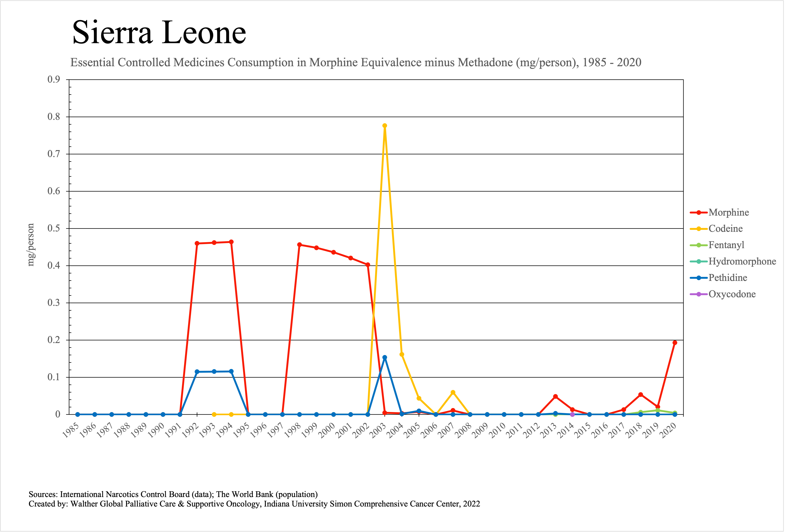
Task: Click the Pethidine peak point in 2003
Action: (385, 357)
